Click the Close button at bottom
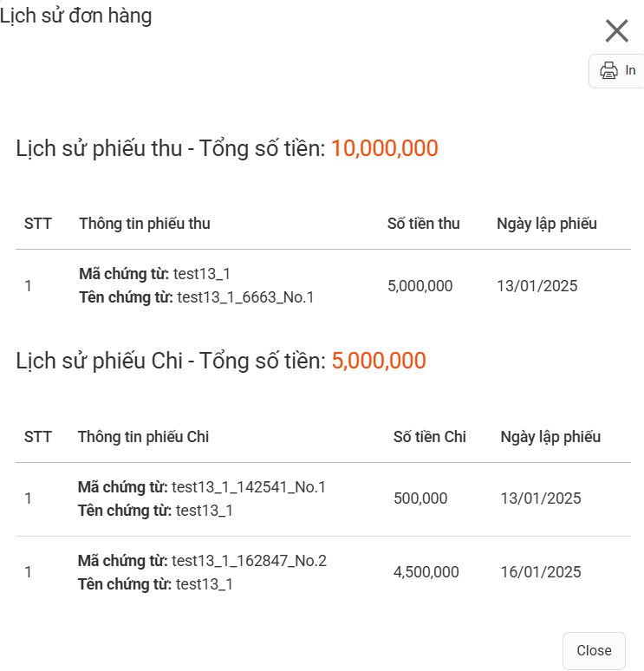The height and width of the screenshot is (671, 644). point(594,650)
